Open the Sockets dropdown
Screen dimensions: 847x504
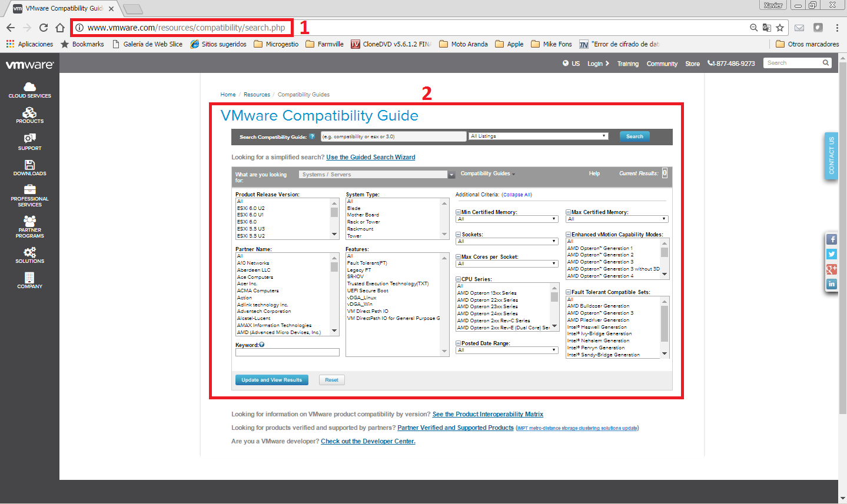tap(507, 241)
